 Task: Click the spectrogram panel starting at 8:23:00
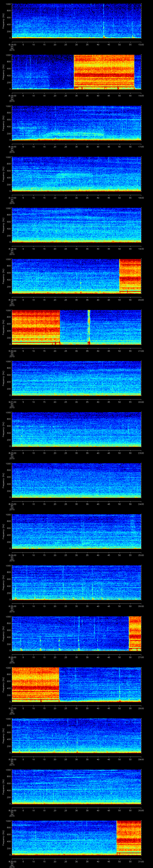pyautogui.click(x=76, y=481)
